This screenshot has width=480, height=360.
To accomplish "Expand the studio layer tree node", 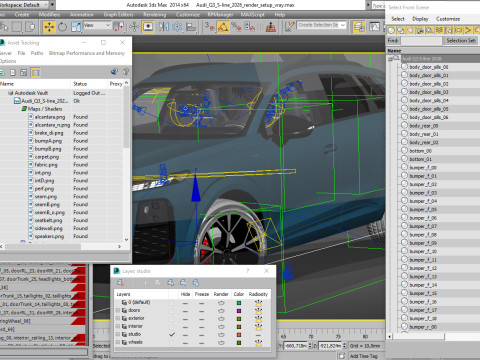I will click(118, 334).
